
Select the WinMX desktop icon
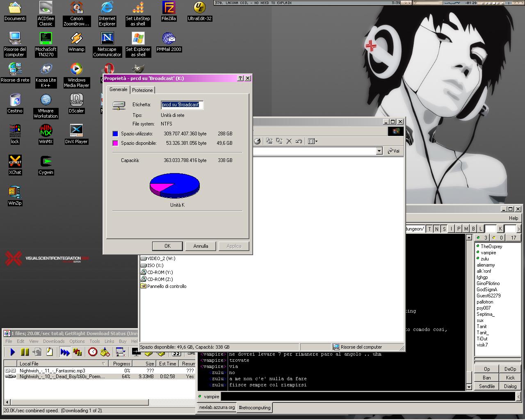pos(46,134)
